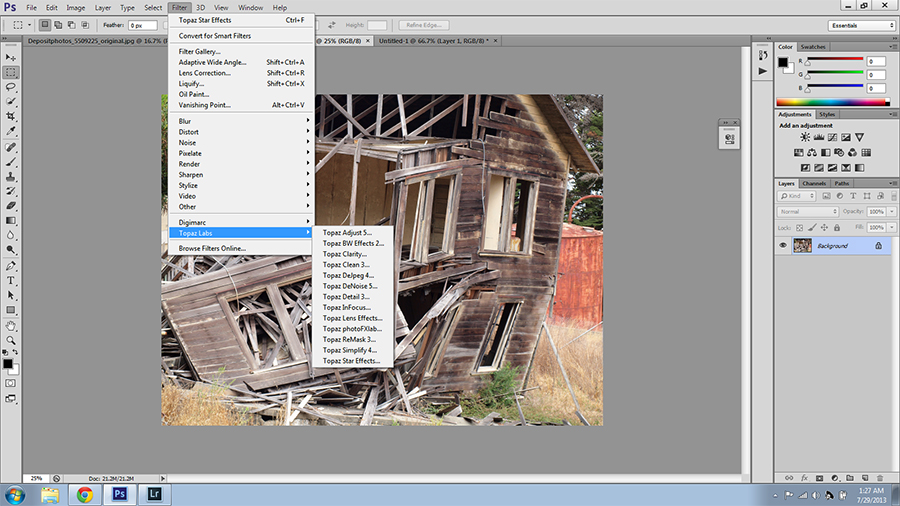This screenshot has width=900, height=506.
Task: Click the layer Opacity value field
Action: click(877, 212)
